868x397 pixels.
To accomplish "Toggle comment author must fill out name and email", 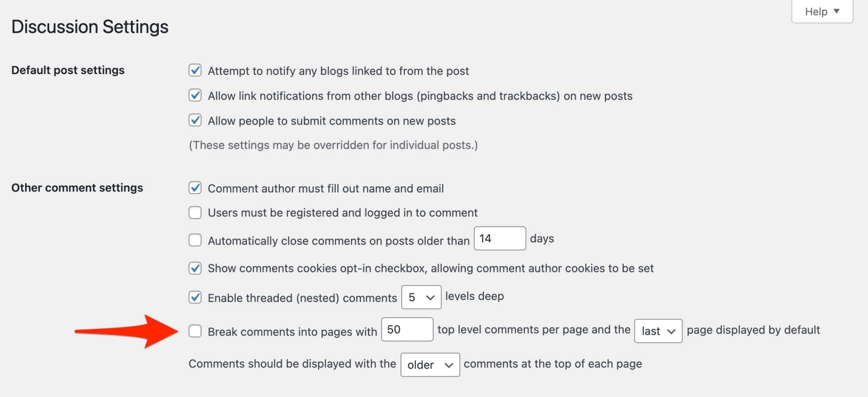I will [x=195, y=188].
